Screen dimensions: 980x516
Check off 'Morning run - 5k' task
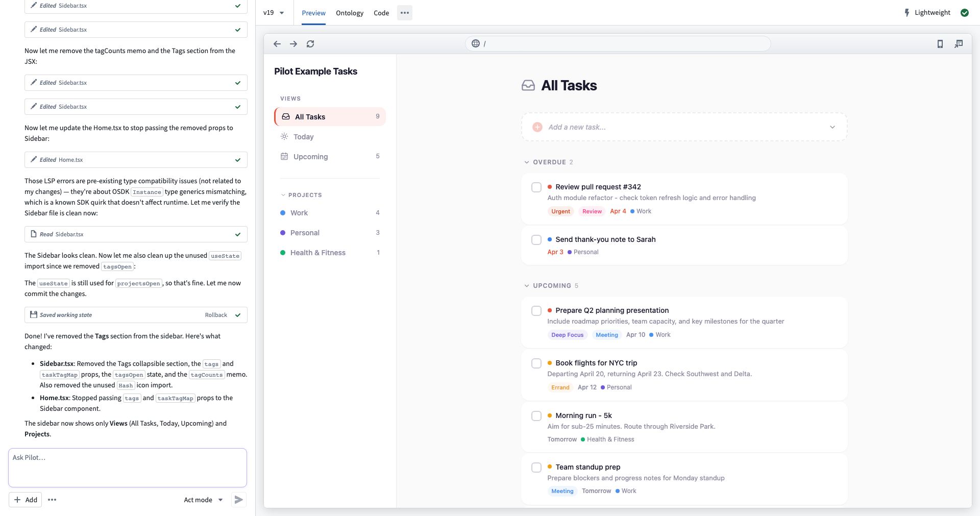click(536, 415)
